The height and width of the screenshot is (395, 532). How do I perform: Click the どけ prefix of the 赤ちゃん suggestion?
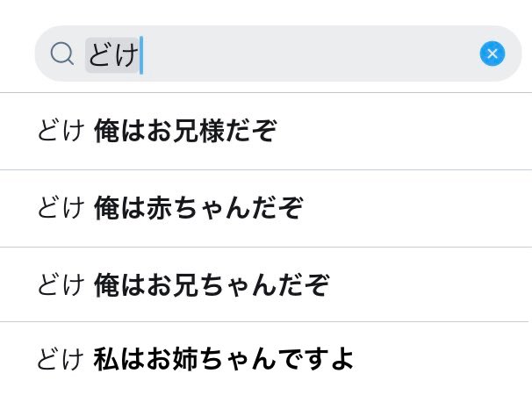pyautogui.click(x=61, y=208)
